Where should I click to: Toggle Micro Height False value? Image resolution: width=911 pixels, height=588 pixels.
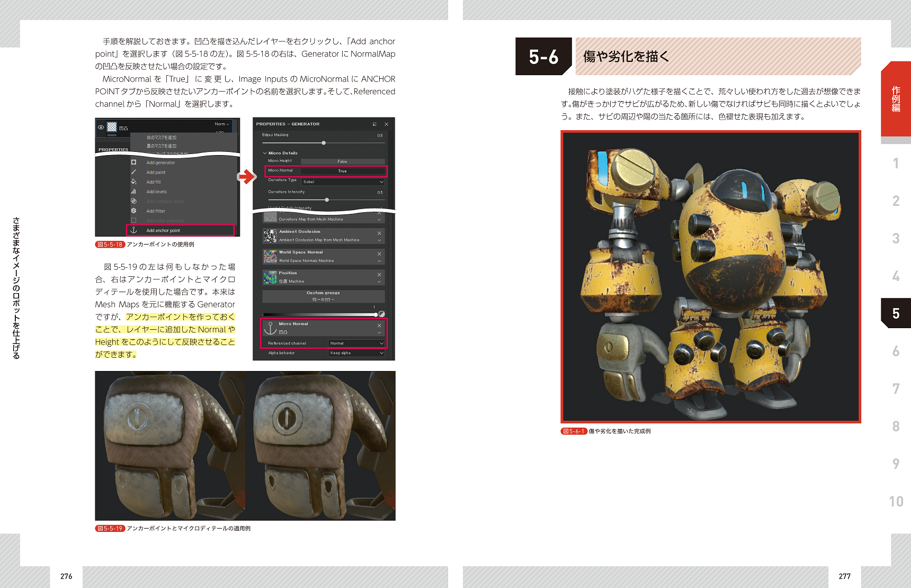[342, 161]
